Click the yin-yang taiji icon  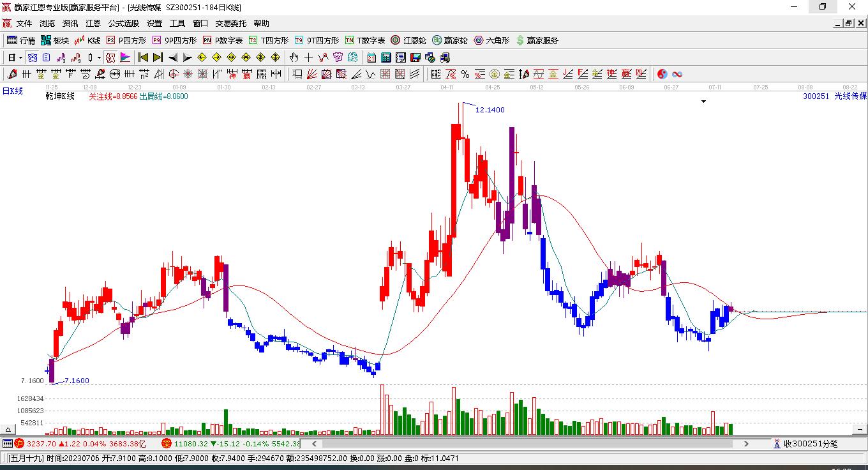(662, 74)
